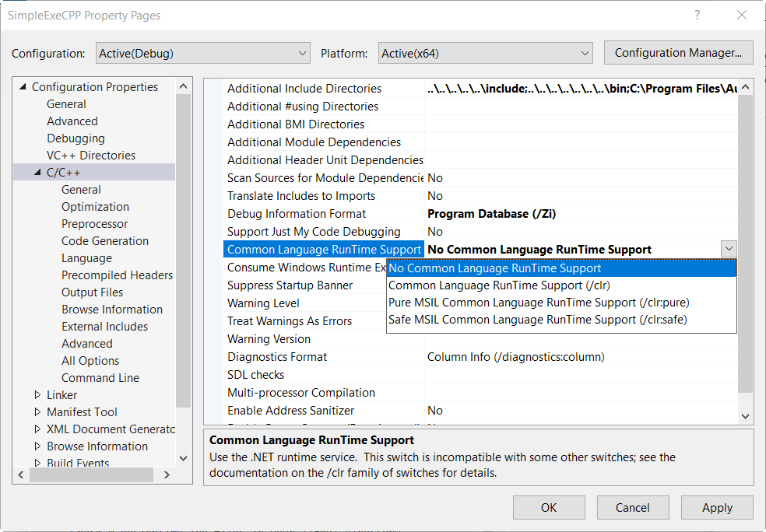Click the tree horizontal scroll left arrow

[x=21, y=474]
